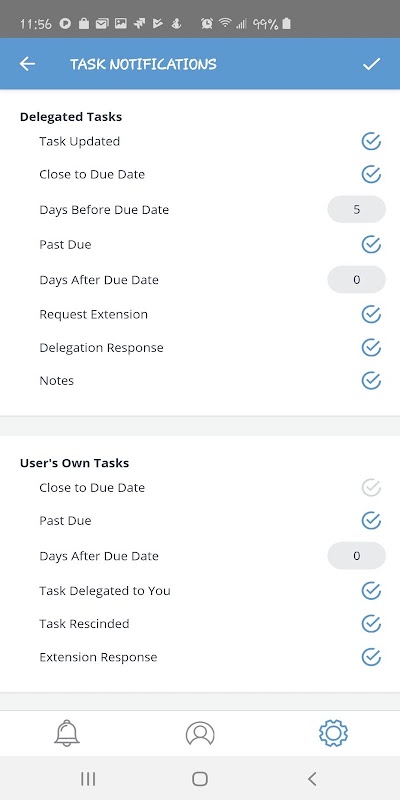Tap Android system back chevron

pyautogui.click(x=312, y=779)
